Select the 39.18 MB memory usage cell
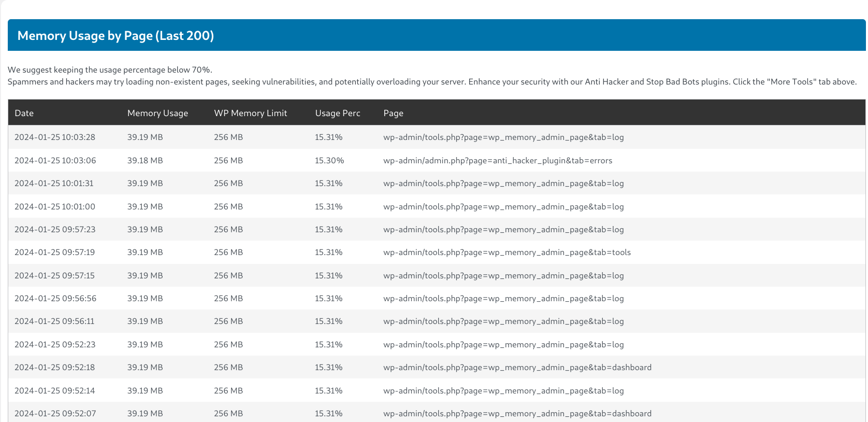This screenshot has width=868, height=422. click(145, 161)
